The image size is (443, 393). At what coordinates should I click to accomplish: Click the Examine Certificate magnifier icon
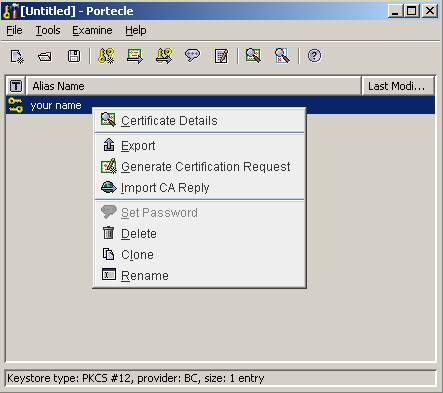pos(253,56)
